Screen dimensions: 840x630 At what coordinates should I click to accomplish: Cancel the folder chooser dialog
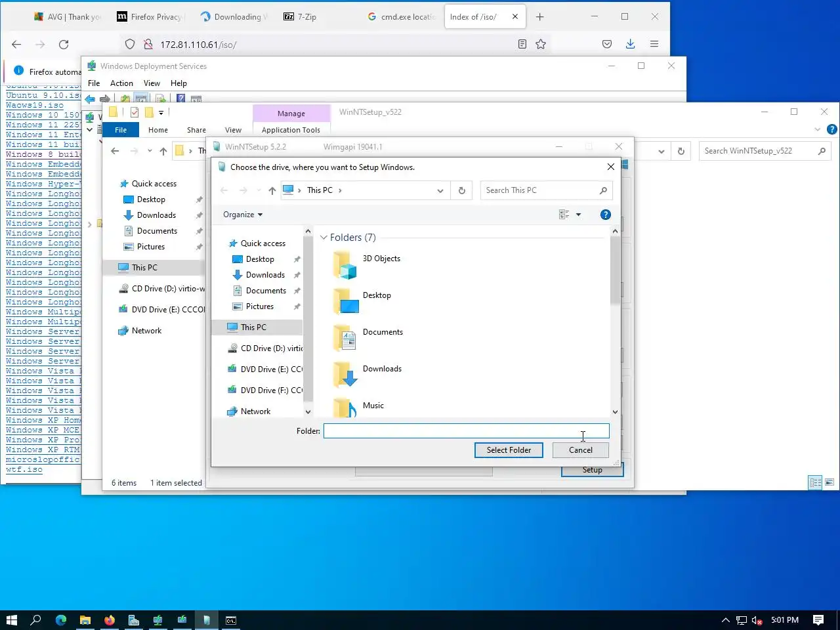coord(580,450)
